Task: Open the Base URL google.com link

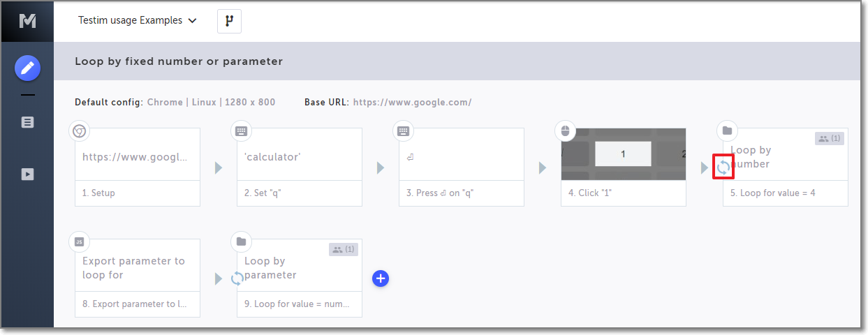Action: (412, 102)
